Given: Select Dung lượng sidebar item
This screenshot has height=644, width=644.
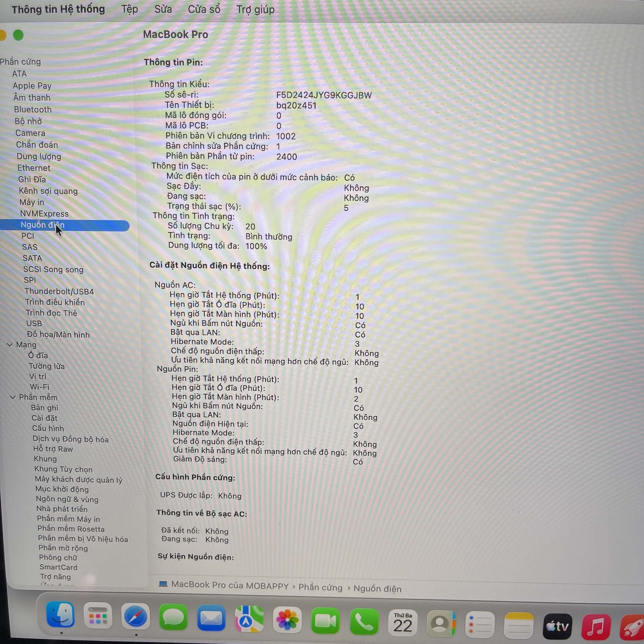Looking at the screenshot, I should click(x=39, y=156).
